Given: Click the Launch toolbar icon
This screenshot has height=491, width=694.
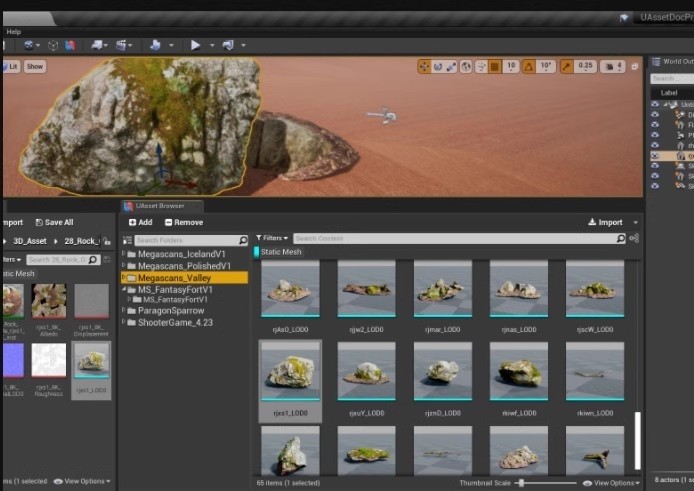Looking at the screenshot, I should coord(228,45).
